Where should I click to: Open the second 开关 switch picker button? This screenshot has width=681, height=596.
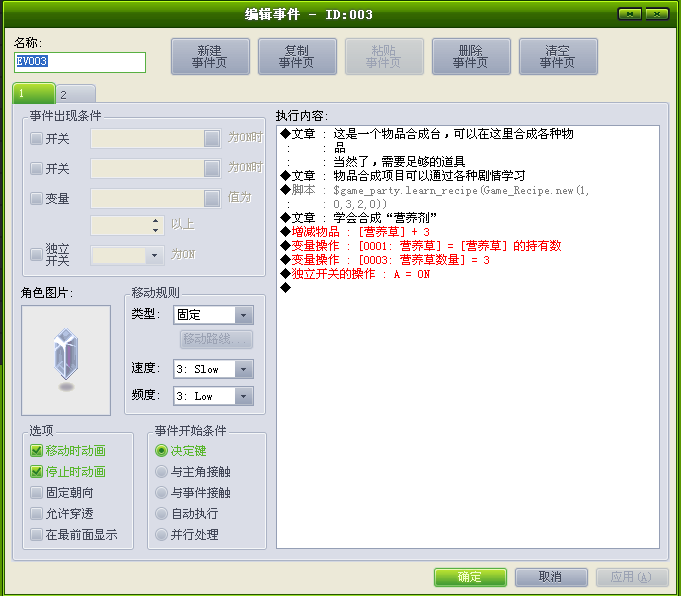click(x=212, y=169)
